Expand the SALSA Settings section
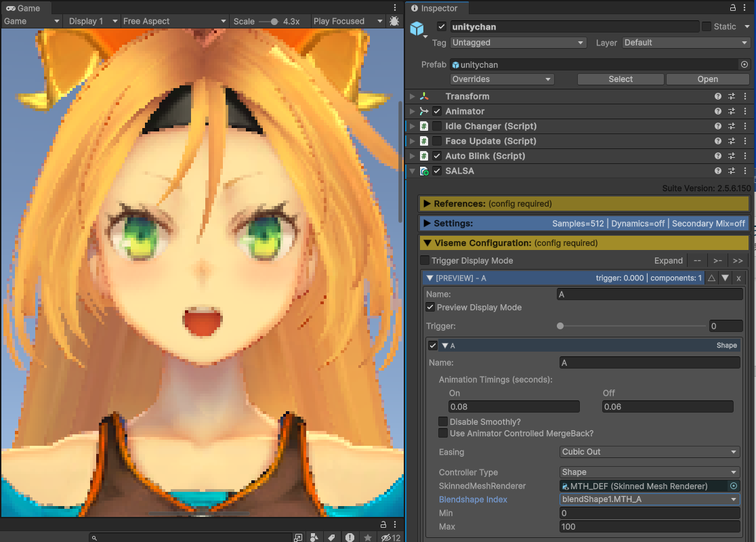 (x=585, y=224)
